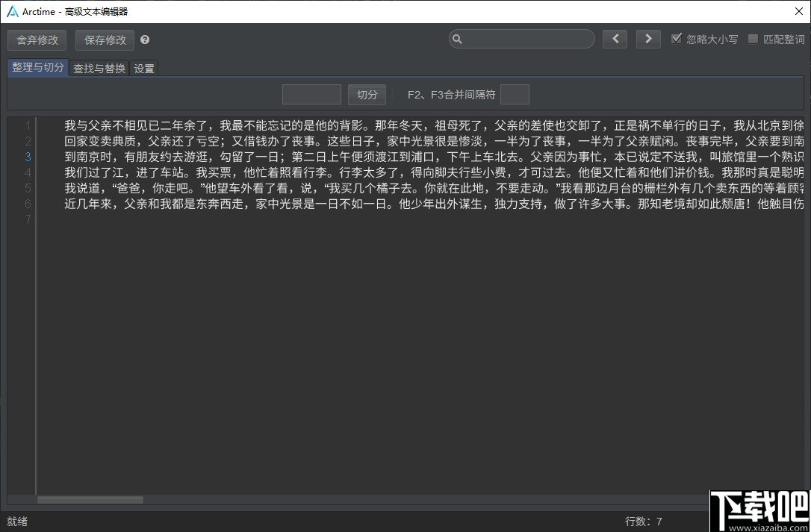Screen dimensions: 811x532
Task: Click the F2、F3合并间隔符 input field
Action: [x=516, y=94]
